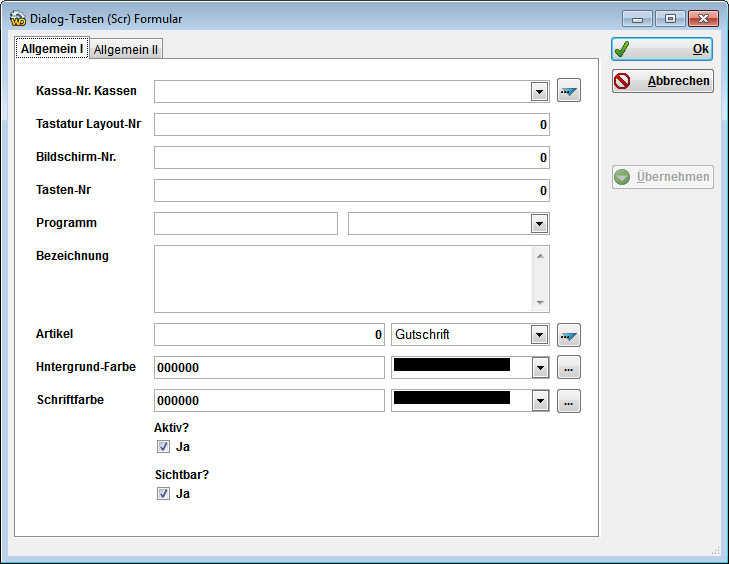The image size is (729, 564).
Task: Focus the Tasten-Nr input field
Action: [352, 191]
